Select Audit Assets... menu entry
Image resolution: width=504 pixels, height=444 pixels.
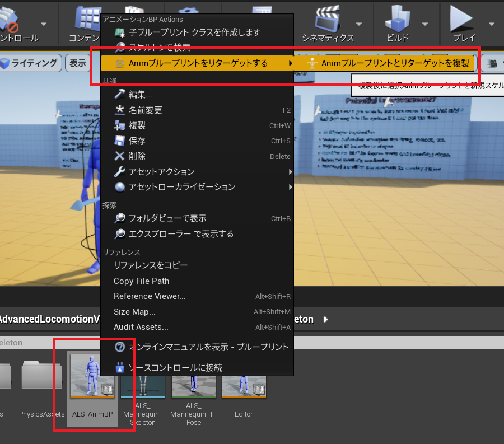197,327
